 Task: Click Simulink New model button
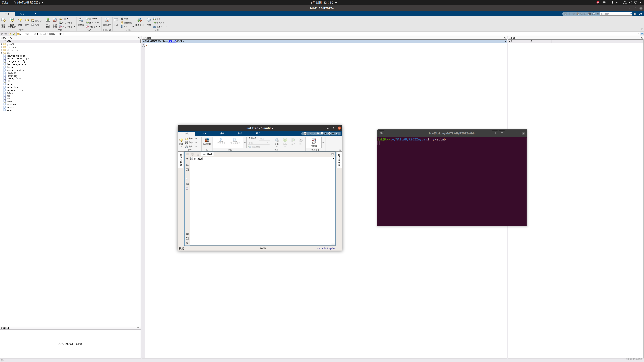point(181,142)
